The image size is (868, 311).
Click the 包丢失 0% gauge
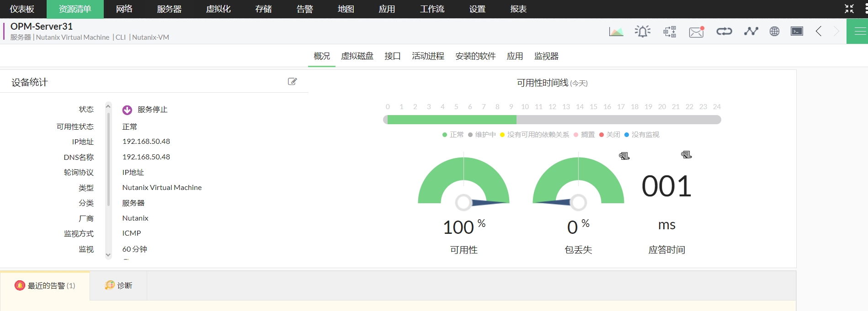click(x=578, y=181)
